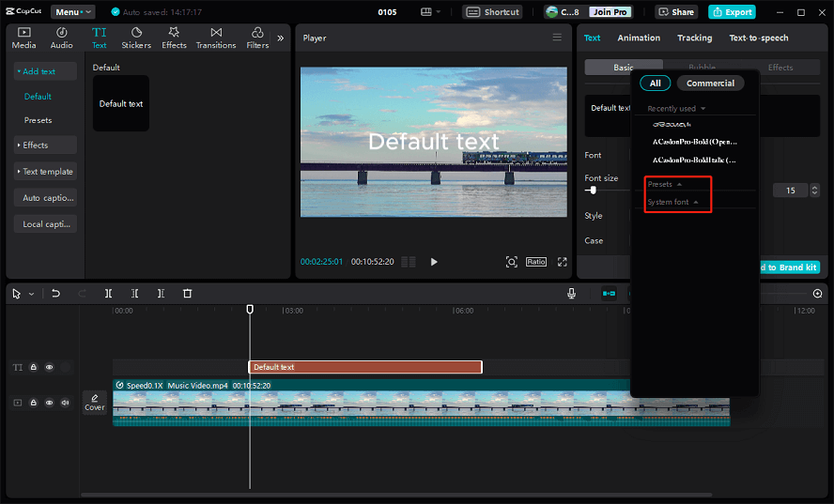Open the Shortcut panel
Image resolution: width=834 pixels, height=504 pixels.
coord(492,11)
